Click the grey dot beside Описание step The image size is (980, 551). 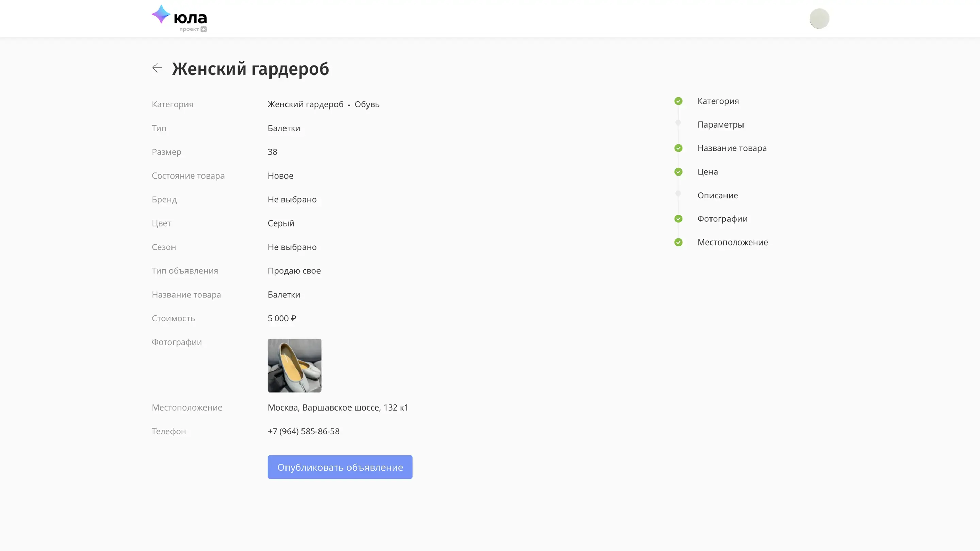click(x=678, y=194)
